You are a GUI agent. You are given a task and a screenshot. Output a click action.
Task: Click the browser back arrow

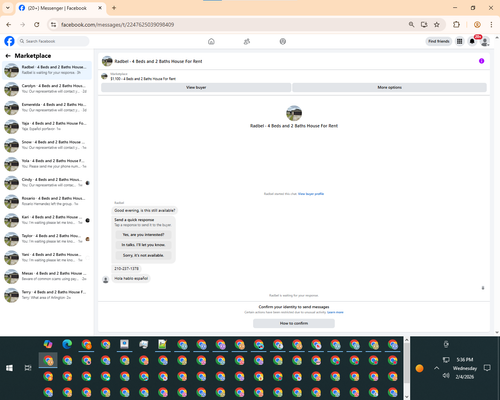point(9,25)
